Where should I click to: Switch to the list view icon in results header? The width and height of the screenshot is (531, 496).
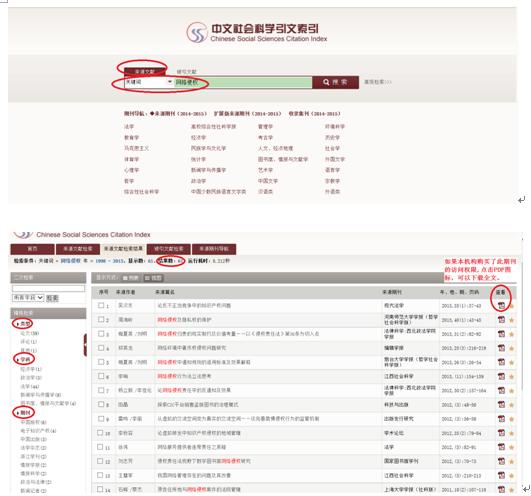[x=130, y=278]
